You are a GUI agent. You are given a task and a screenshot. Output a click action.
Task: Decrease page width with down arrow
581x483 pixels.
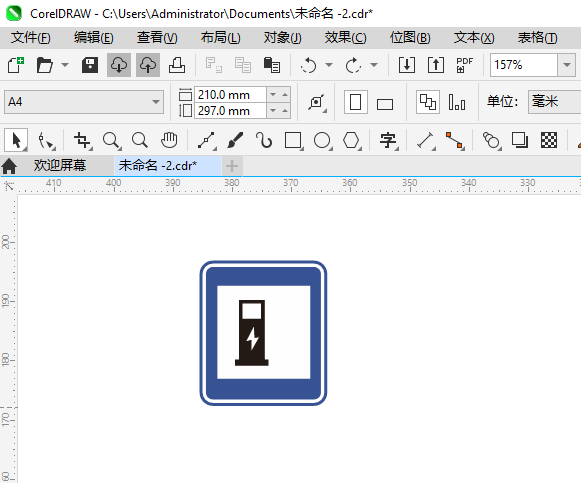coord(273,95)
